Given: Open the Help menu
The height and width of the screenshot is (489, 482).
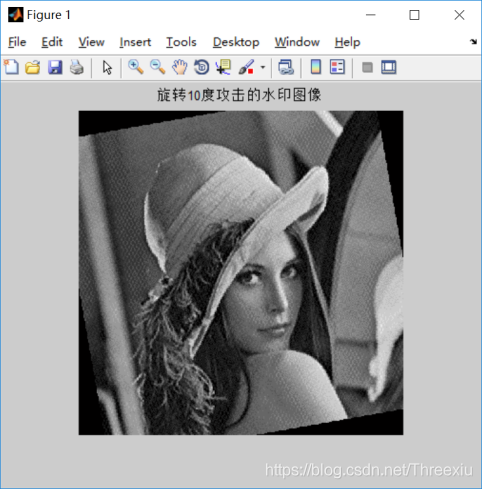Looking at the screenshot, I should coord(347,42).
